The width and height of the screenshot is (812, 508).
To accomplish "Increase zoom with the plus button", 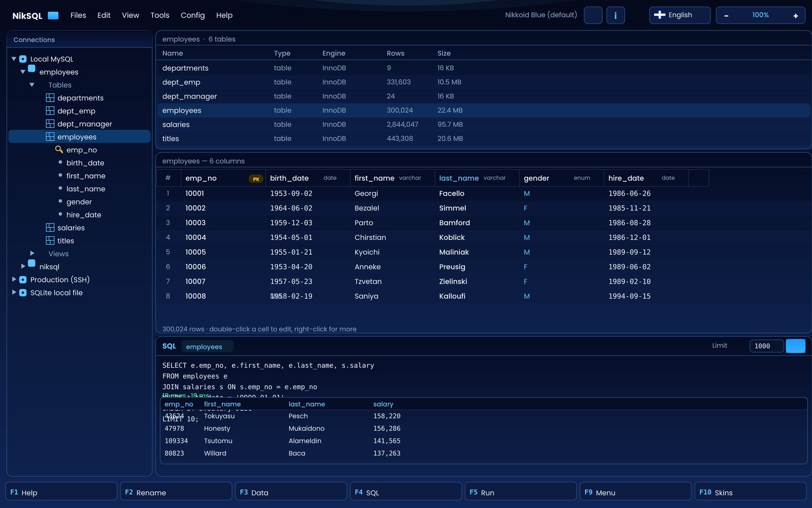I will 795,16.
